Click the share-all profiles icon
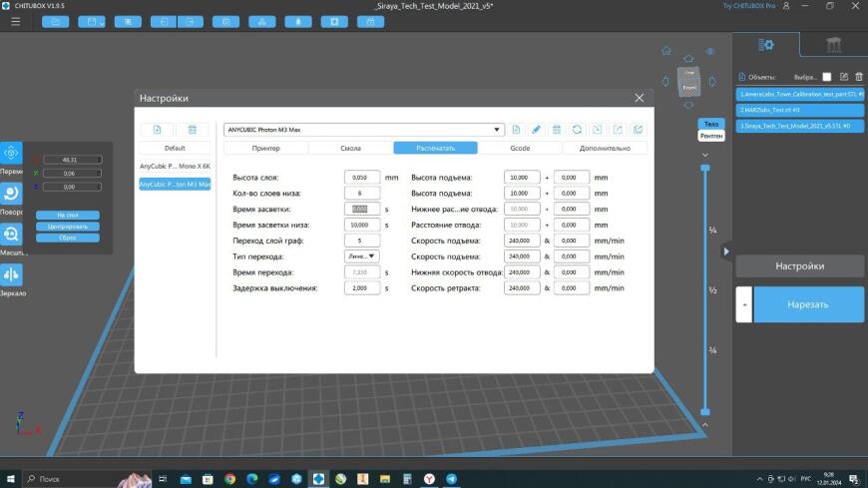The height and width of the screenshot is (488, 868). [638, 130]
